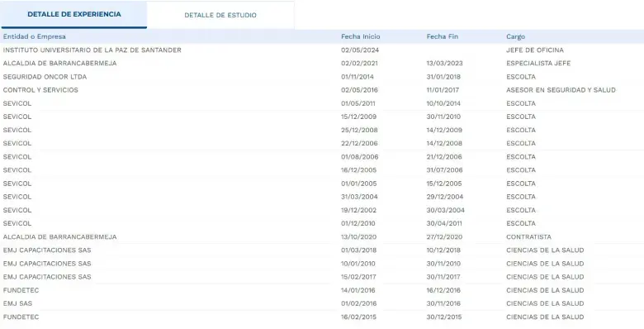Click end date 16/12/2016
The height and width of the screenshot is (329, 644).
[x=443, y=290]
